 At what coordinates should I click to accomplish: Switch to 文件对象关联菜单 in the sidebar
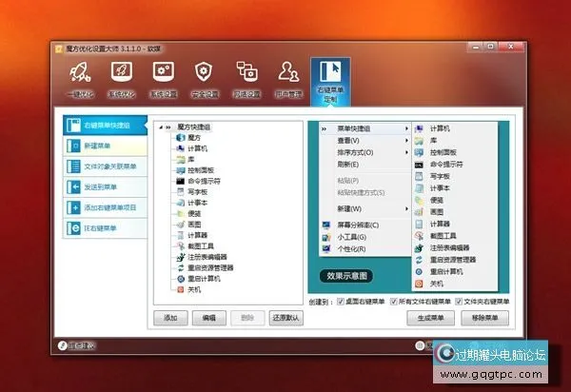click(105, 167)
